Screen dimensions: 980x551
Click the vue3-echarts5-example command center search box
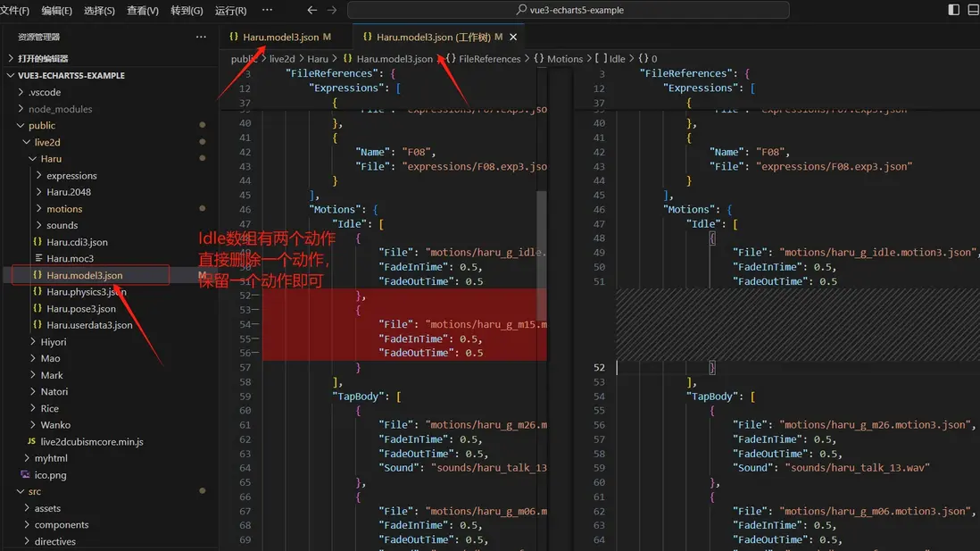[568, 10]
